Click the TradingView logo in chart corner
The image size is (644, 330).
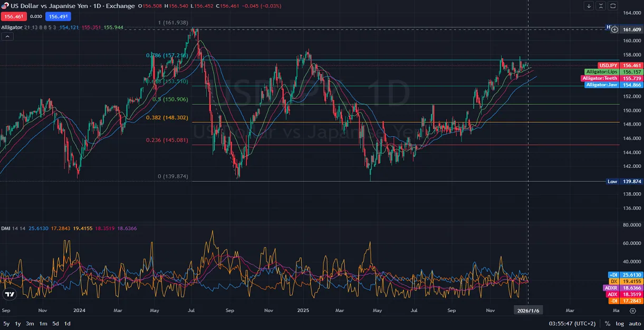tap(9, 294)
